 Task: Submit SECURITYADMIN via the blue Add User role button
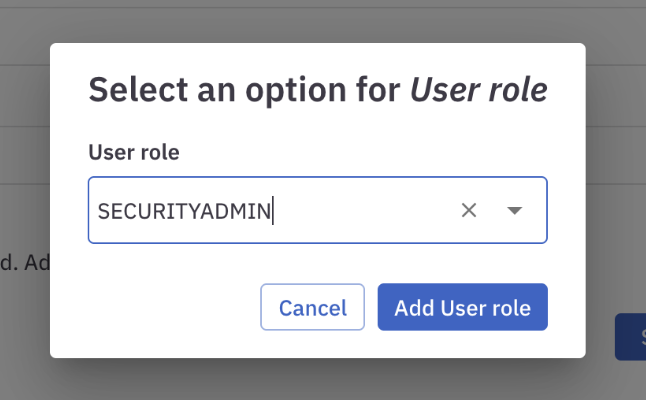(x=462, y=307)
